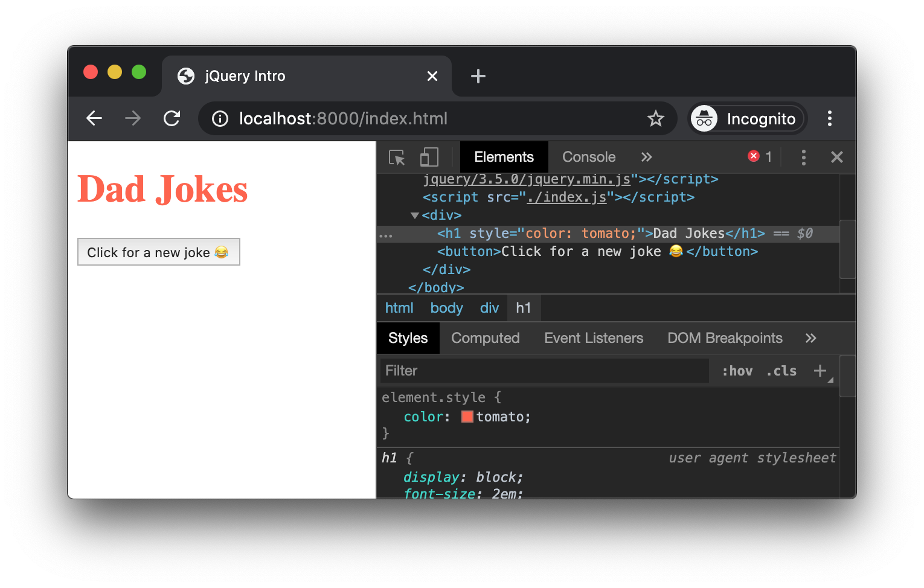Click the tomato color swatch
The width and height of the screenshot is (924, 588).
click(467, 417)
